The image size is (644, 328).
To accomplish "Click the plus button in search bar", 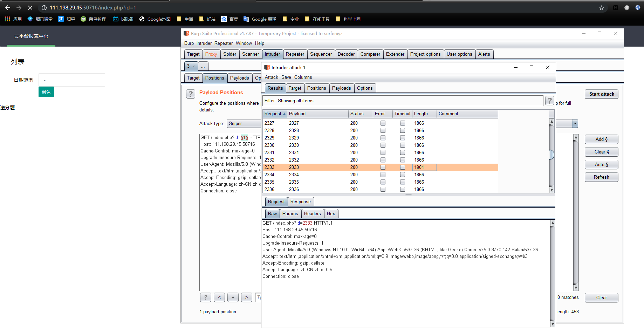I will coord(233,297).
